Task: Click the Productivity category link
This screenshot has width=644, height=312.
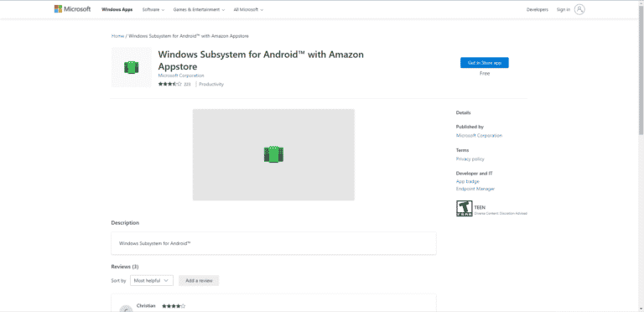Action: (x=211, y=84)
